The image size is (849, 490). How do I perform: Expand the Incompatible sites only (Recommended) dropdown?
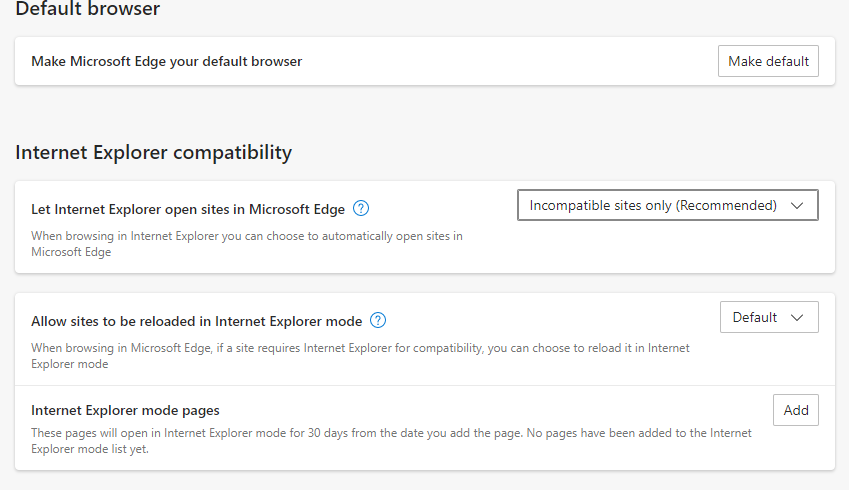pos(668,205)
